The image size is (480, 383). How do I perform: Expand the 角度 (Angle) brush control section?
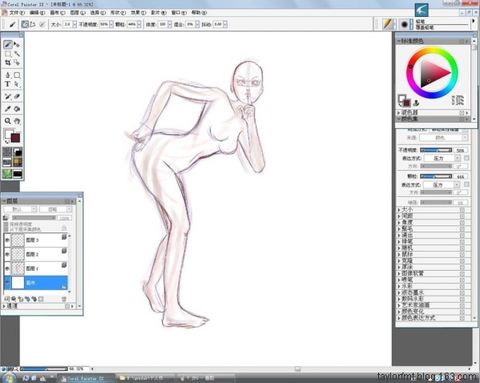coord(399,222)
